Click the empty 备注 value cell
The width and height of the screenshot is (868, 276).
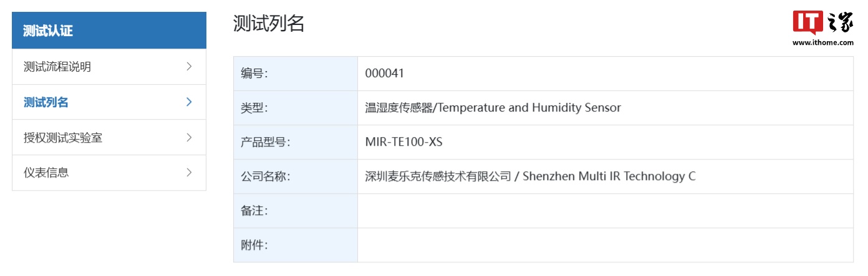[605, 211]
